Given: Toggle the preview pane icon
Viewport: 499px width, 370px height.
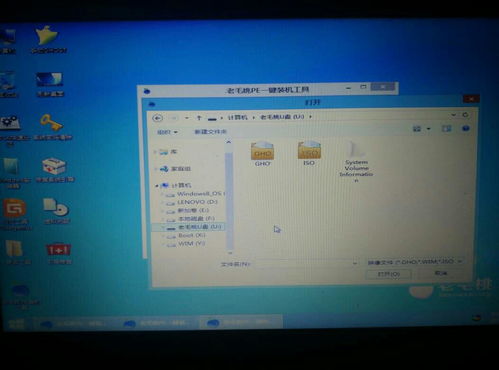Looking at the screenshot, I should 446,129.
